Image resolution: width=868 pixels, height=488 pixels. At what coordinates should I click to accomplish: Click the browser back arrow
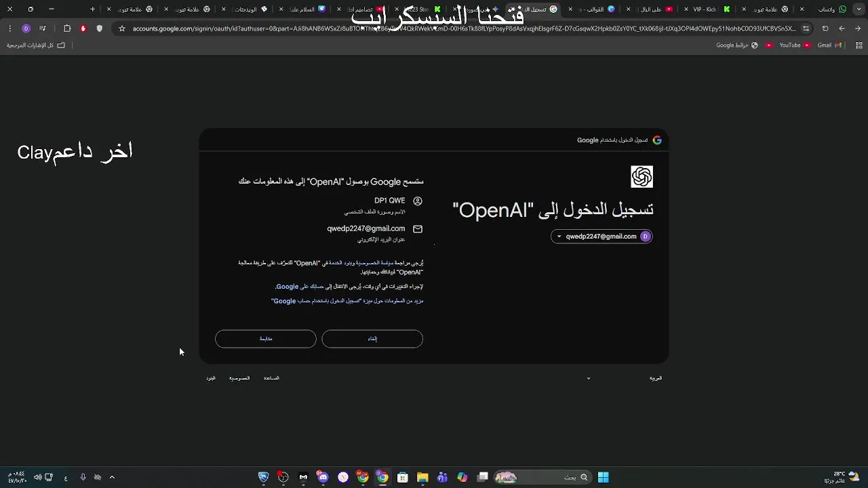click(x=858, y=28)
